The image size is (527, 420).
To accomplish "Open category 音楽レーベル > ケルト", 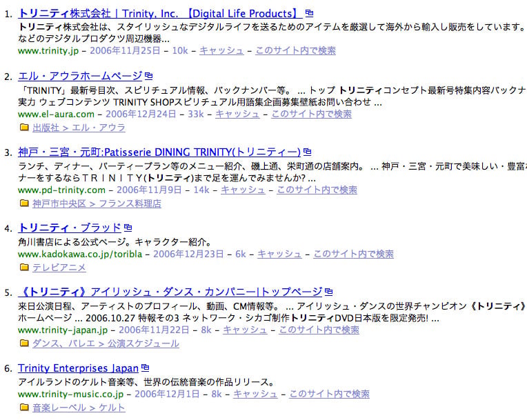I will click(x=79, y=408).
